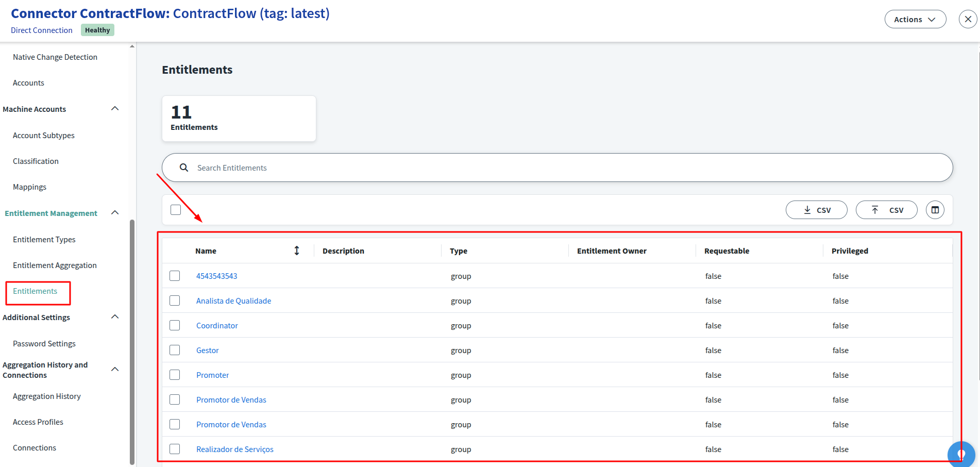980x467 pixels.
Task: Close the connector panel with X
Action: point(968,20)
